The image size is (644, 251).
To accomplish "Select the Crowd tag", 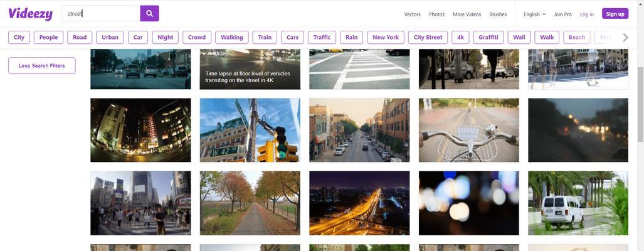I will [197, 38].
